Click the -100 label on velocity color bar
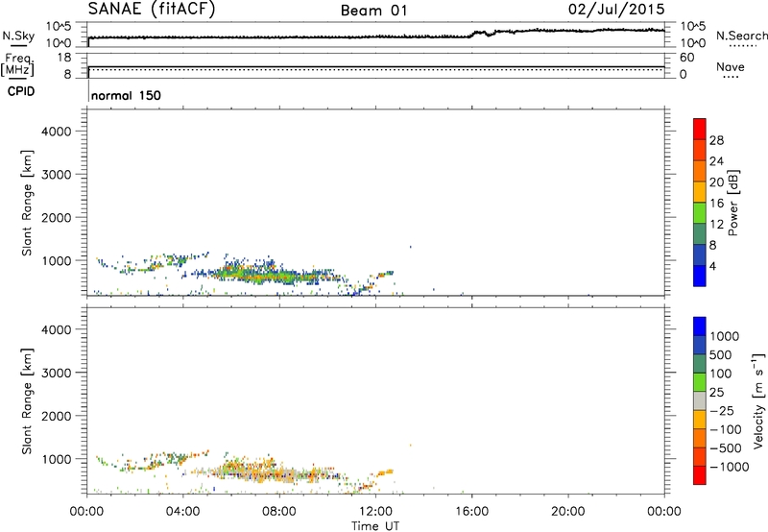The image size is (768, 532). pos(726,429)
